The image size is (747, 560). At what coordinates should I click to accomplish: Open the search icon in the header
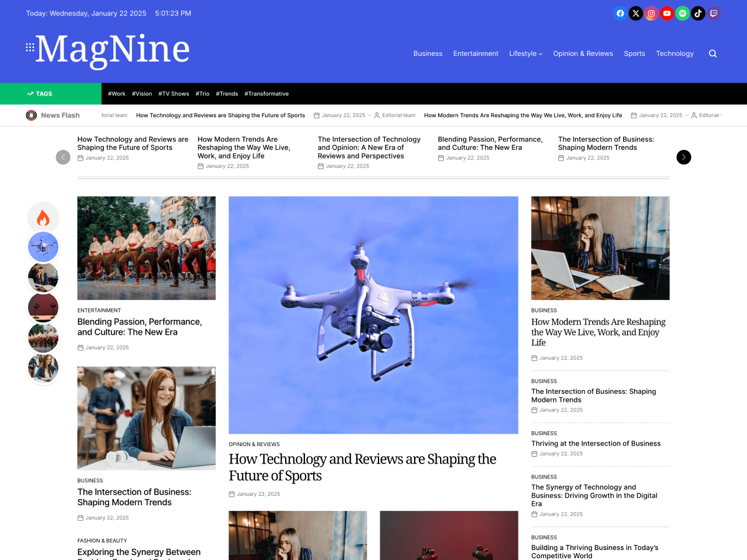click(712, 54)
